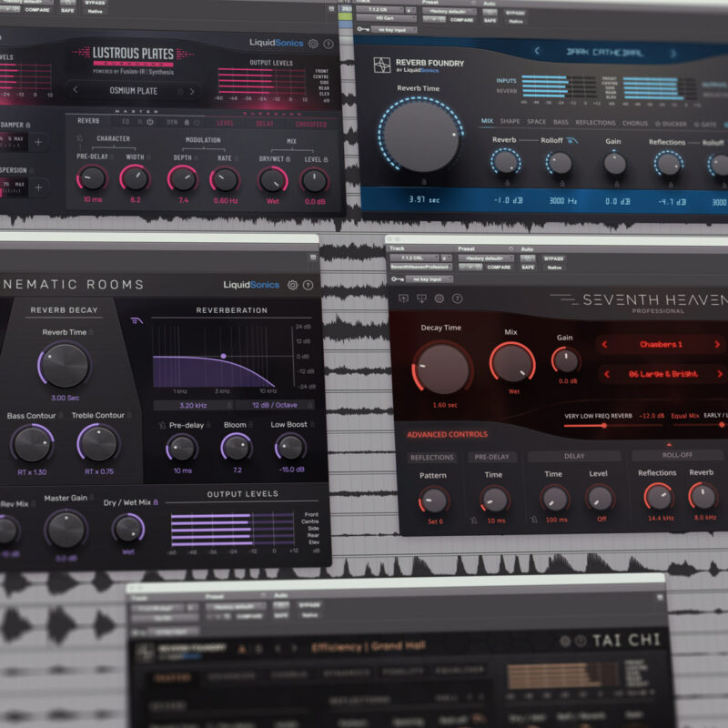Click the Reverb Foundry logo icon

coord(382,65)
